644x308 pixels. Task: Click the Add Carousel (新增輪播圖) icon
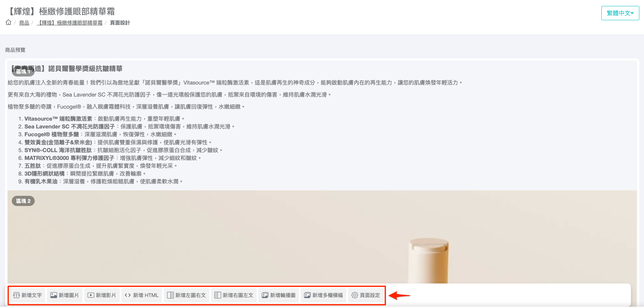coord(265,295)
